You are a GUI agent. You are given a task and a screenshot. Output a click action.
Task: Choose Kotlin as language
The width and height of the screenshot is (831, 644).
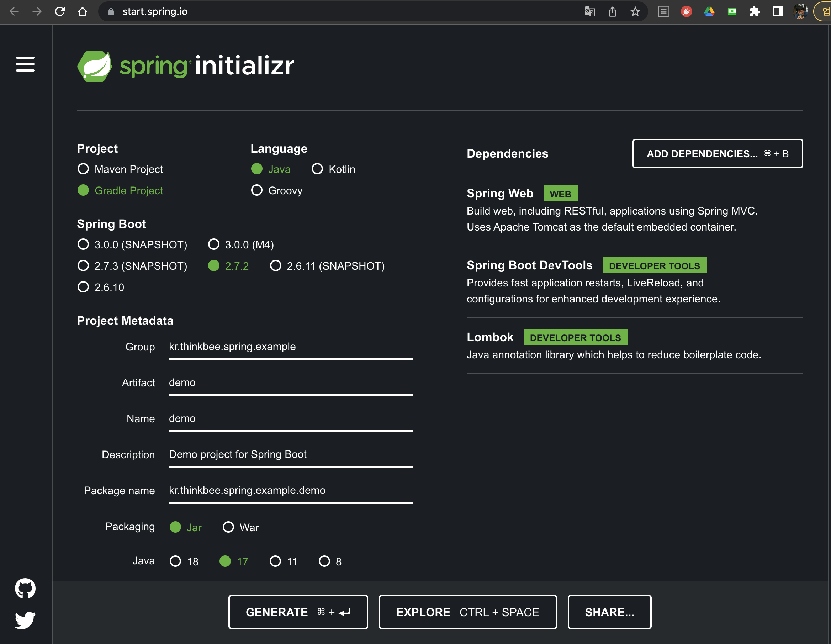point(333,169)
